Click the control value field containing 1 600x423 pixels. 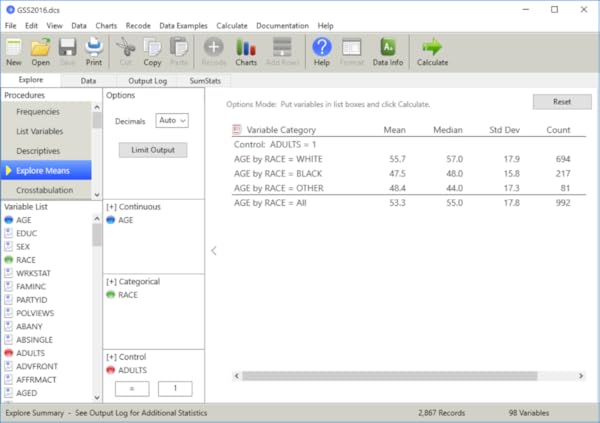point(175,389)
